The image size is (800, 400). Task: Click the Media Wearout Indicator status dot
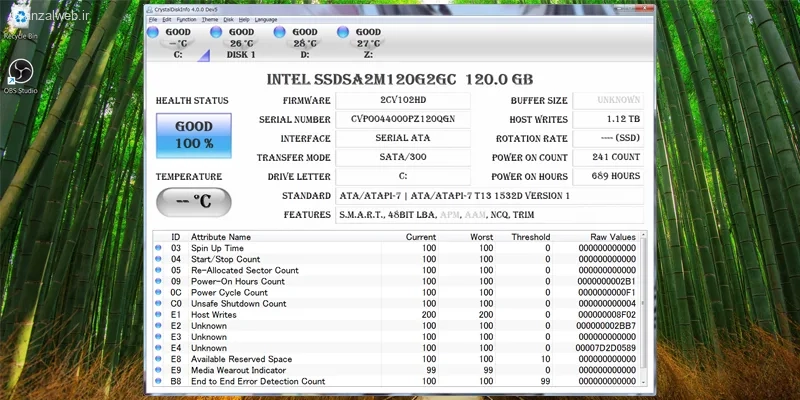point(158,370)
